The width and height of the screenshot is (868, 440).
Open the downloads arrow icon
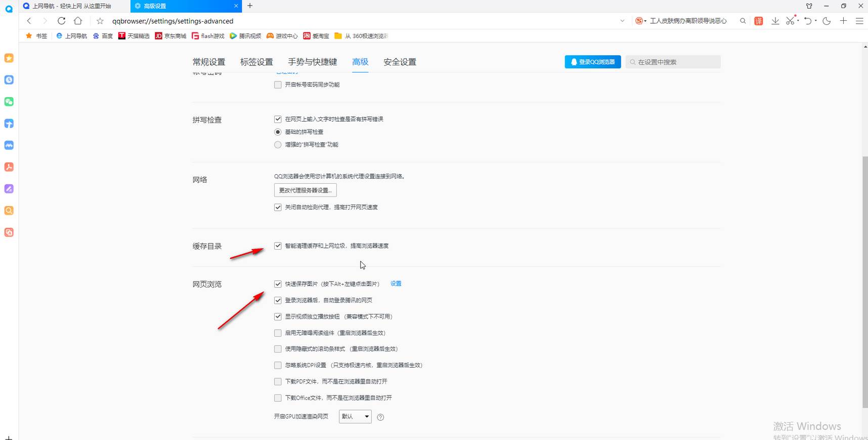tap(775, 21)
